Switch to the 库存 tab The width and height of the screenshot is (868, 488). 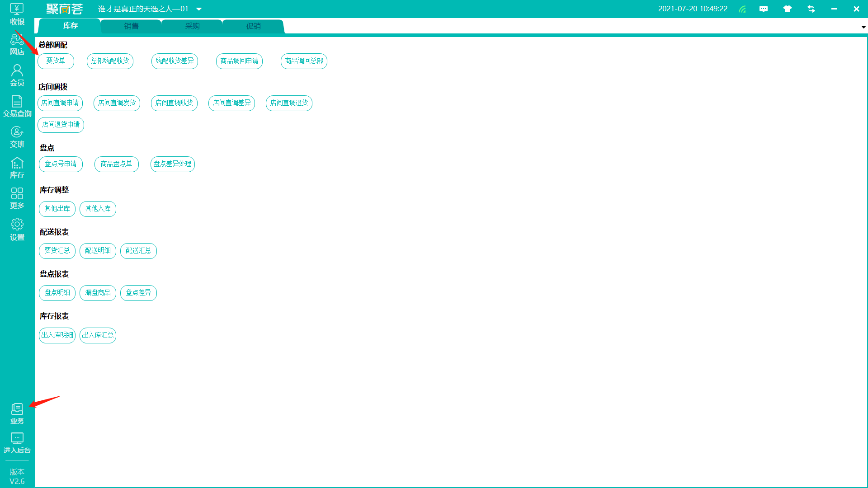tap(70, 26)
